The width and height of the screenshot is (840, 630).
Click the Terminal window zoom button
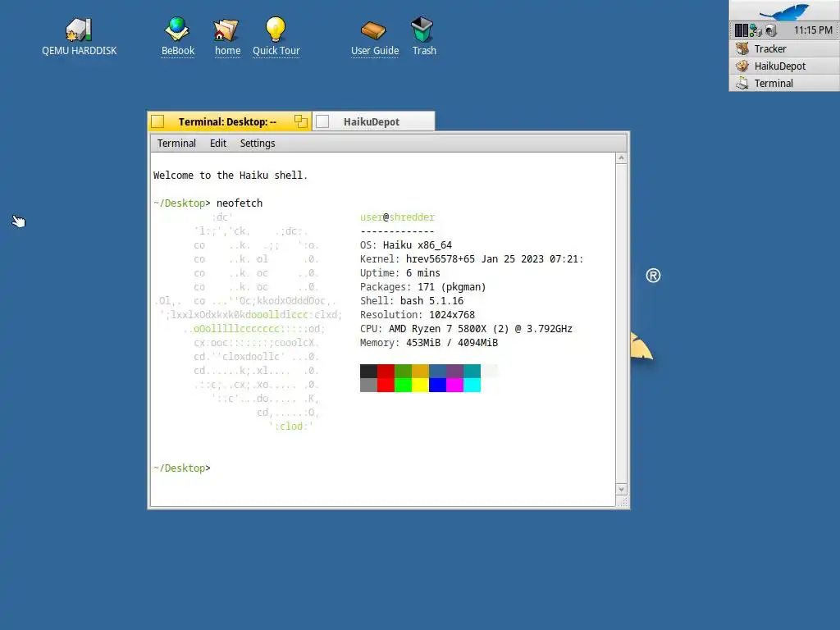(300, 121)
